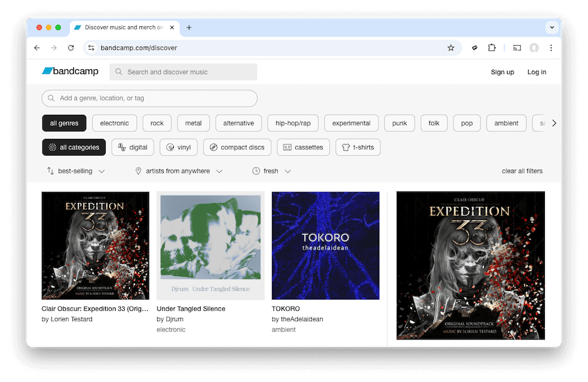Open a new browser tab
Image resolution: width=588 pixels, height=382 pixels.
pos(189,27)
